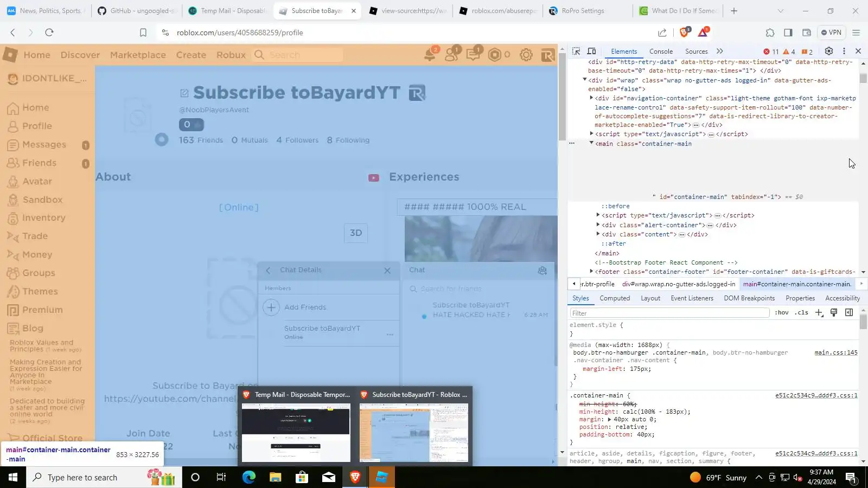The image size is (868, 488).
Task: Expand the footer container-footer node
Action: point(591,272)
